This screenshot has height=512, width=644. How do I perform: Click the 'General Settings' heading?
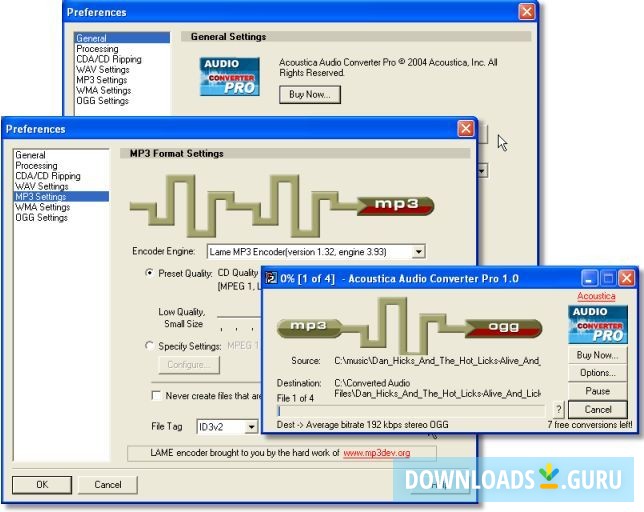pyautogui.click(x=228, y=37)
